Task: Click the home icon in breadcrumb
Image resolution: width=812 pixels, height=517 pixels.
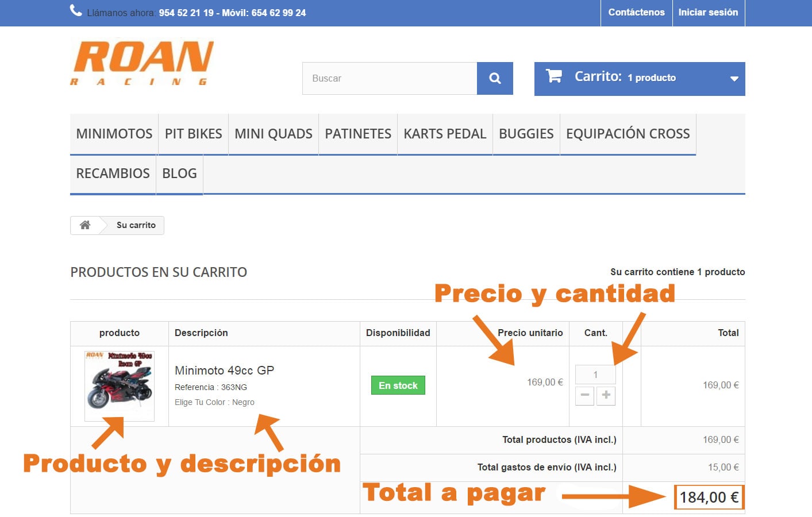Action: click(85, 225)
